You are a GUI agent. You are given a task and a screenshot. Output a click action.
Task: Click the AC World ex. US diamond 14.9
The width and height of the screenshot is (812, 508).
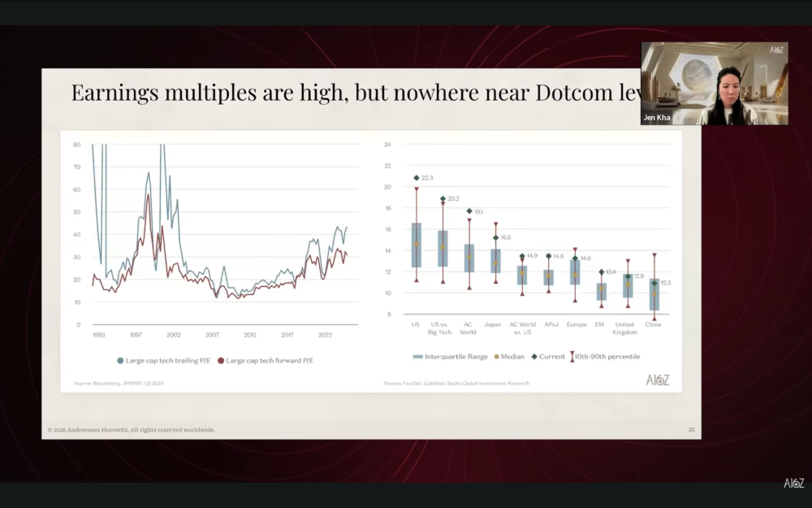[x=522, y=256]
